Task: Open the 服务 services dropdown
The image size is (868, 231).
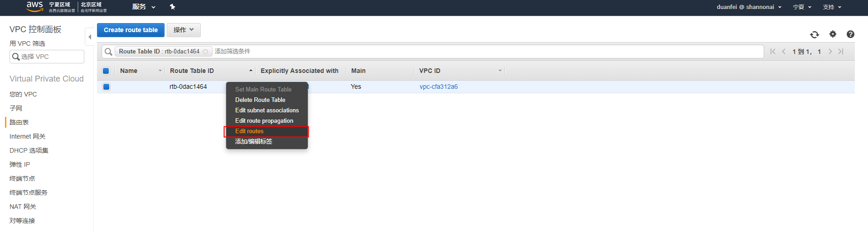Action: pos(144,7)
